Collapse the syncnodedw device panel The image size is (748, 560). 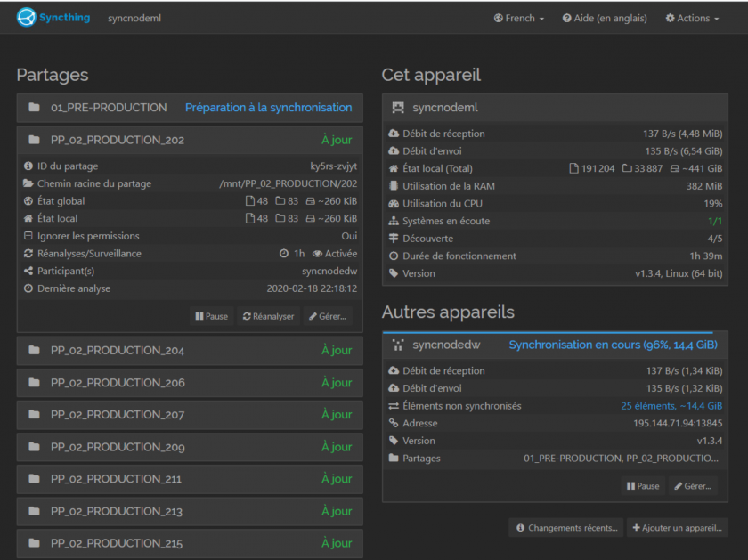click(x=555, y=345)
